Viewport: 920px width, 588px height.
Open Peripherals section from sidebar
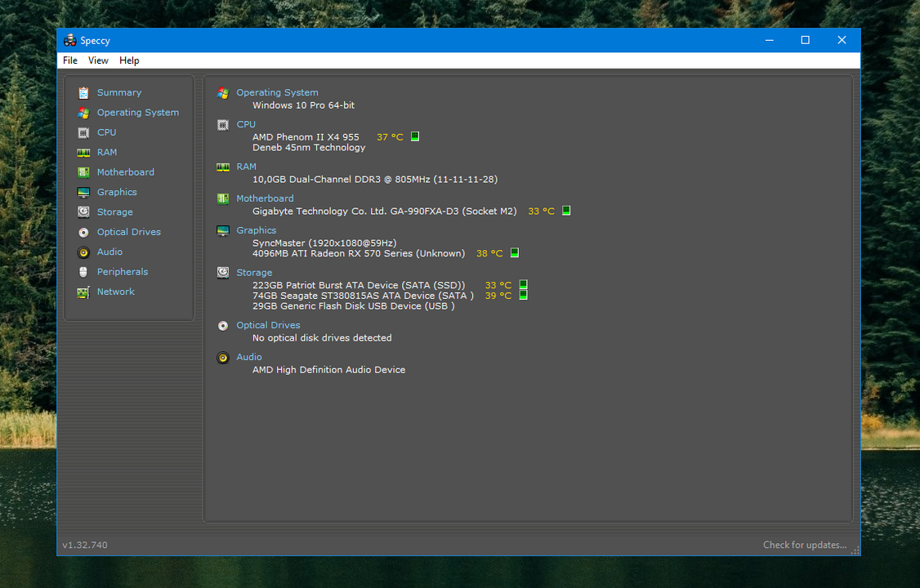[x=123, y=272]
